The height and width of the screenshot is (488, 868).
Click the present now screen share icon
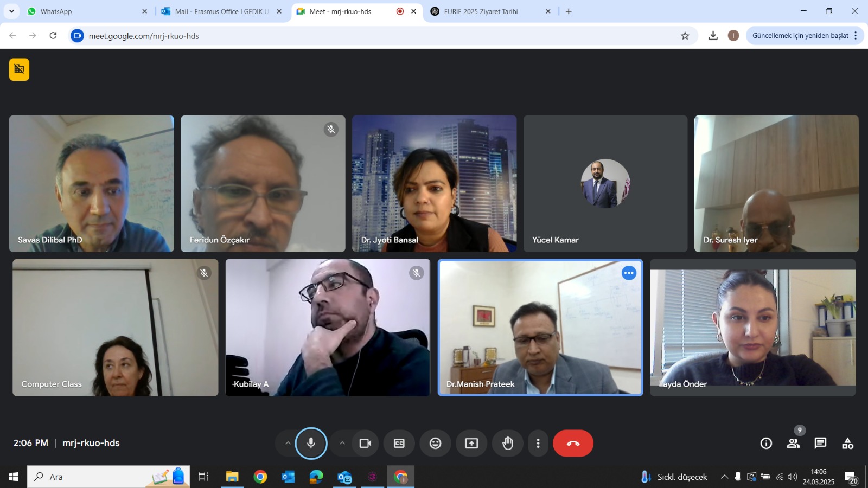[471, 443]
